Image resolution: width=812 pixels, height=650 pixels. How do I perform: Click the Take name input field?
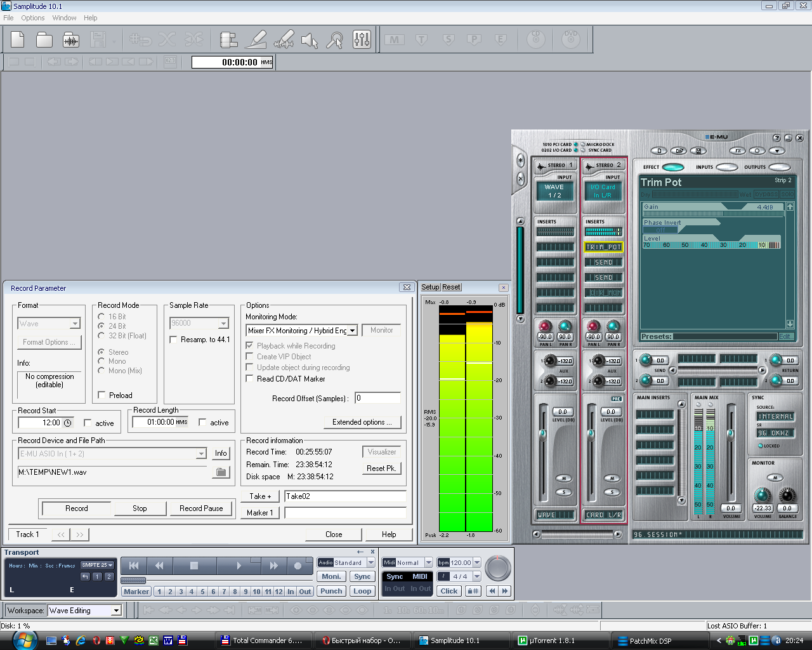tap(345, 496)
